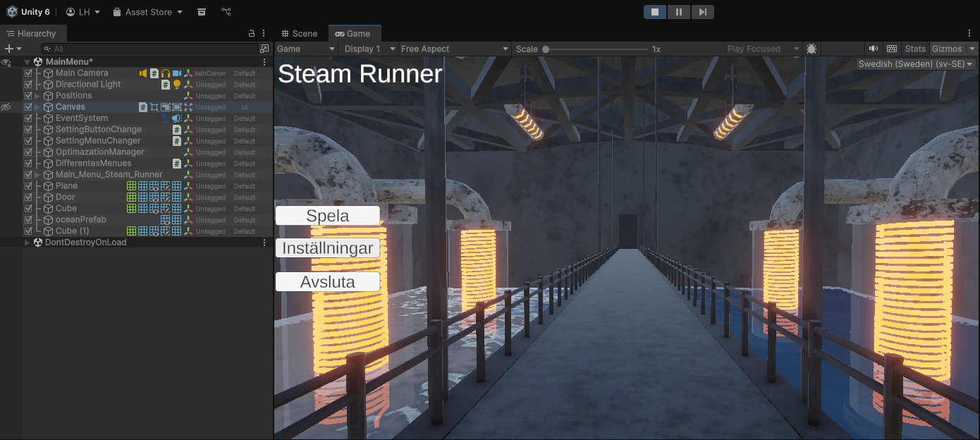Click the plus create object button
Viewport: 980px width, 440px height.
click(x=13, y=49)
